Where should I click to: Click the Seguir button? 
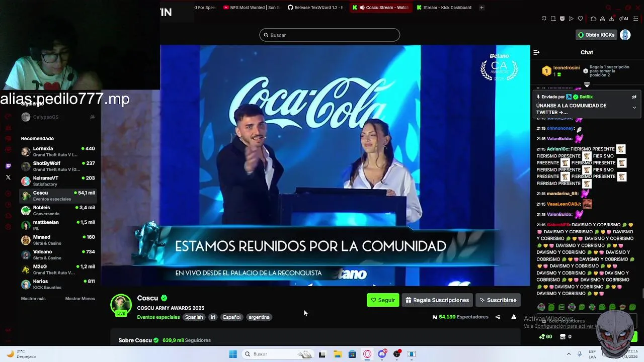coord(383,300)
